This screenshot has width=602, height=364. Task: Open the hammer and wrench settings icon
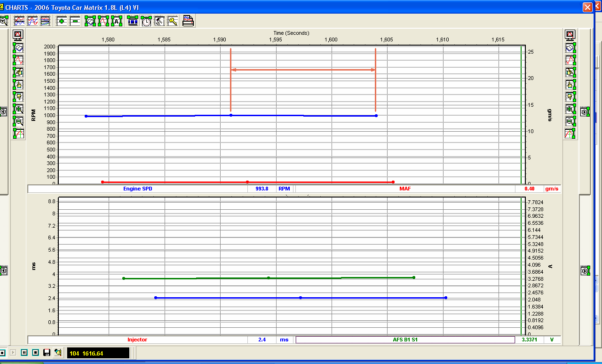click(160, 21)
